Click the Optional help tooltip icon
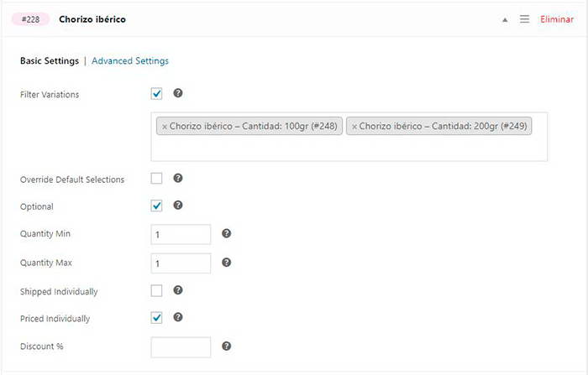This screenshot has width=588, height=375. click(x=178, y=206)
